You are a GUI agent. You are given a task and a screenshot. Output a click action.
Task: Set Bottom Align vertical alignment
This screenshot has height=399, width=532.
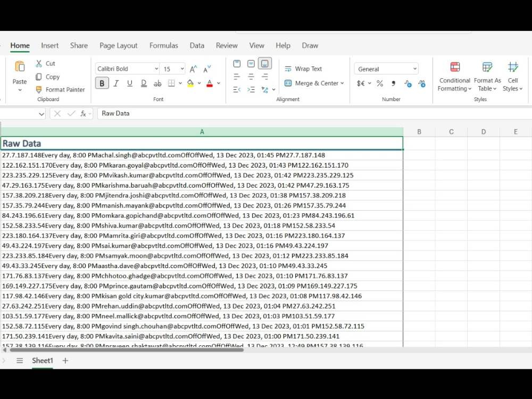(264, 64)
